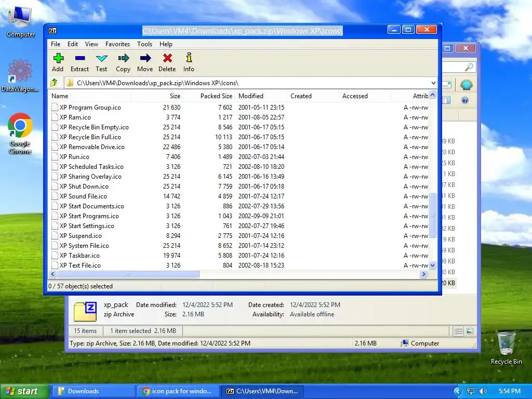
Task: Click search magnifier in Downloads window
Action: [469, 67]
